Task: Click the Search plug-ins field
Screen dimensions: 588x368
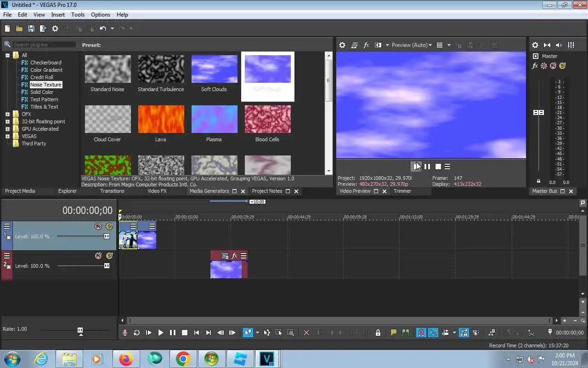Action: pos(44,45)
